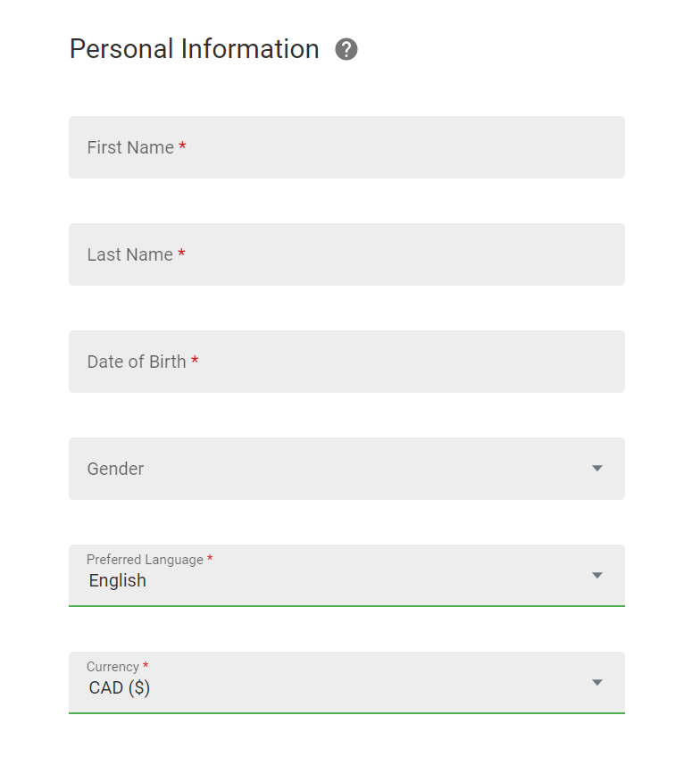Click the red asterisk beside First Name
This screenshot has height=757, width=700.
point(182,146)
